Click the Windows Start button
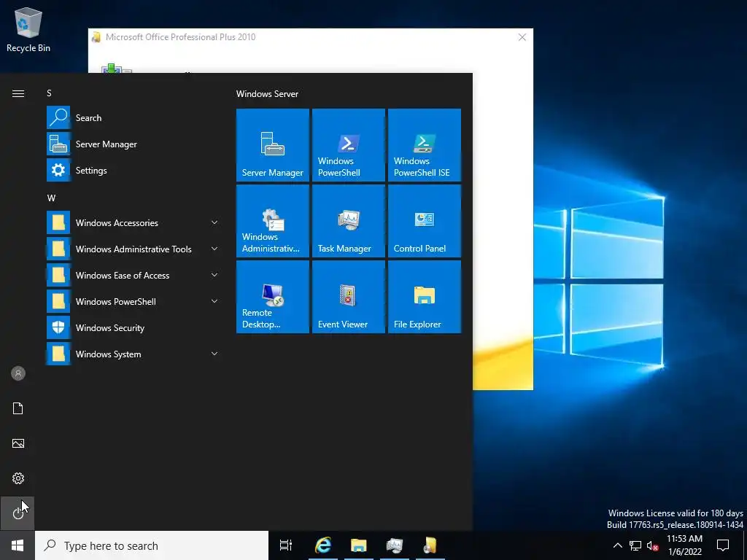 tap(18, 545)
